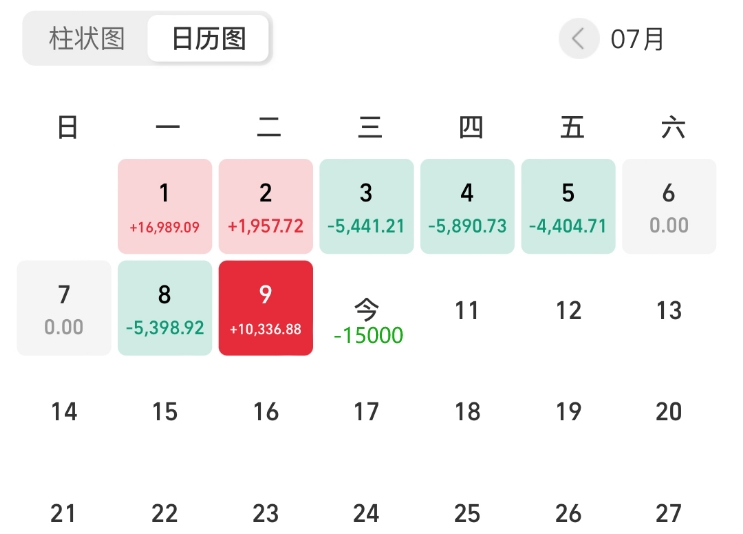Select today 今 cell showing -15000
743x534 pixels.
(367, 321)
